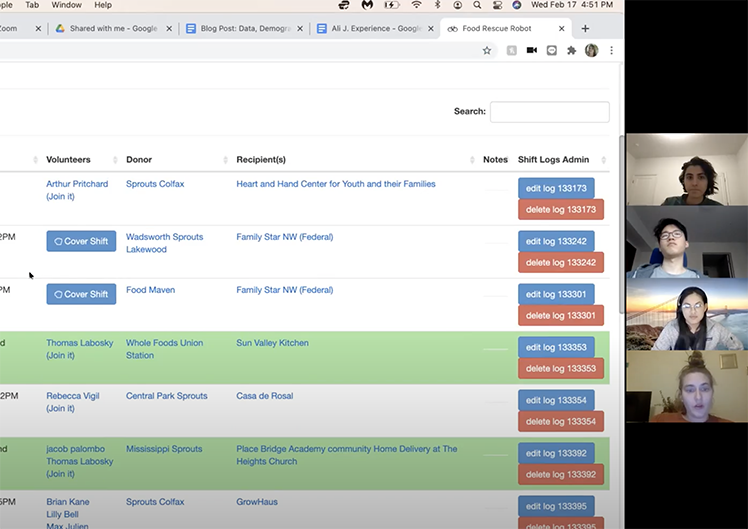Viewport: 748px width, 529px height.
Task: Open Rebecca Vigil volunteer link
Action: tap(73, 396)
